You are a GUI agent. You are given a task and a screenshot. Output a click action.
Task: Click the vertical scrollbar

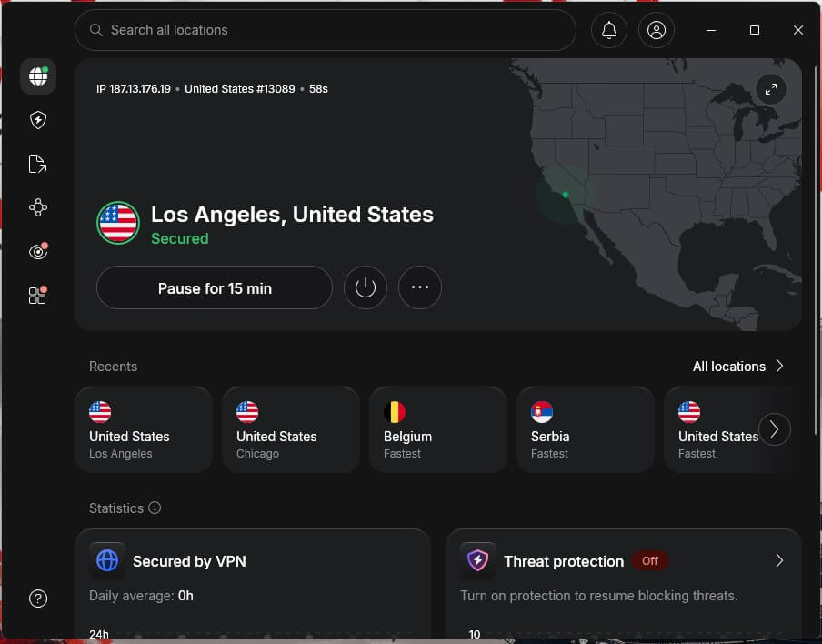[817, 251]
